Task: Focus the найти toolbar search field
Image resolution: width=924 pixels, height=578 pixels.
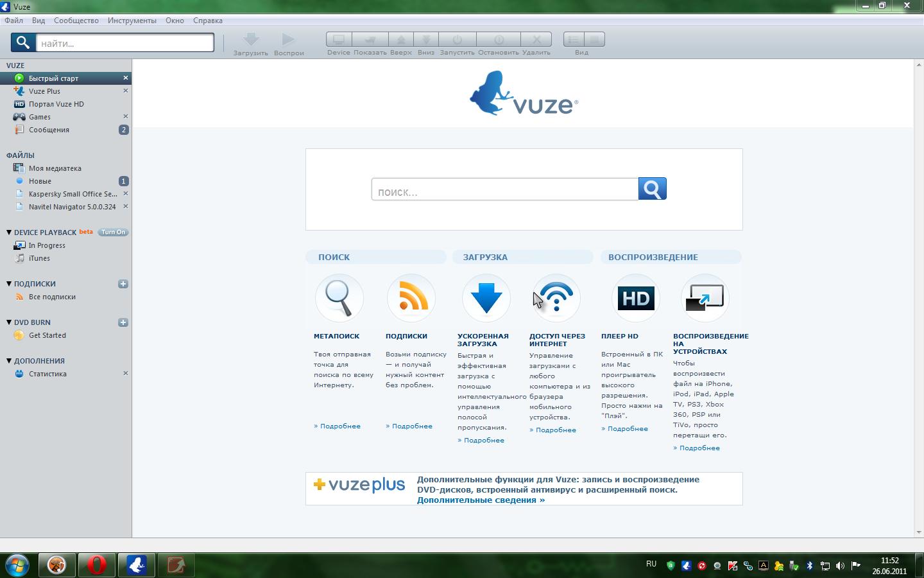Action: click(124, 43)
